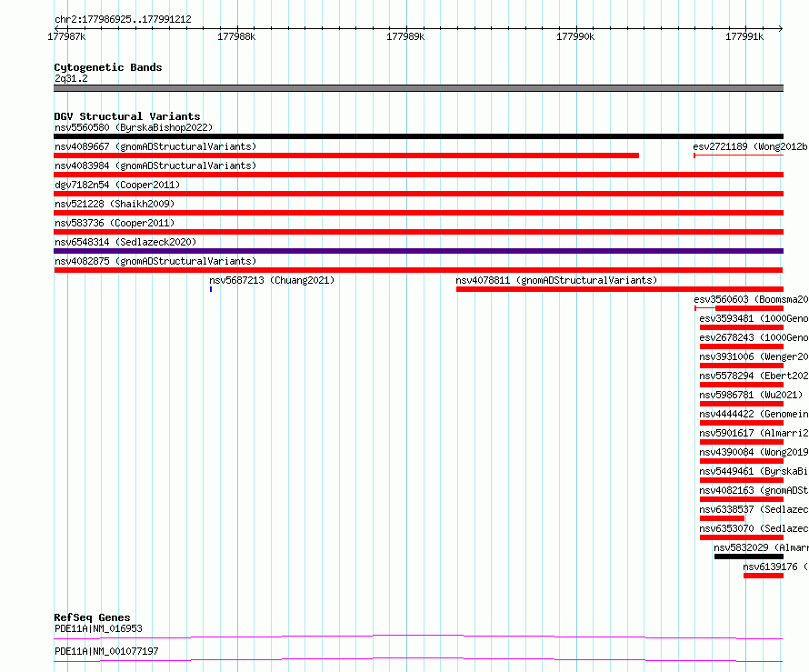Viewport: 809px width, 672px height.
Task: Click the 177988k ruler tick label
Action: point(236,36)
